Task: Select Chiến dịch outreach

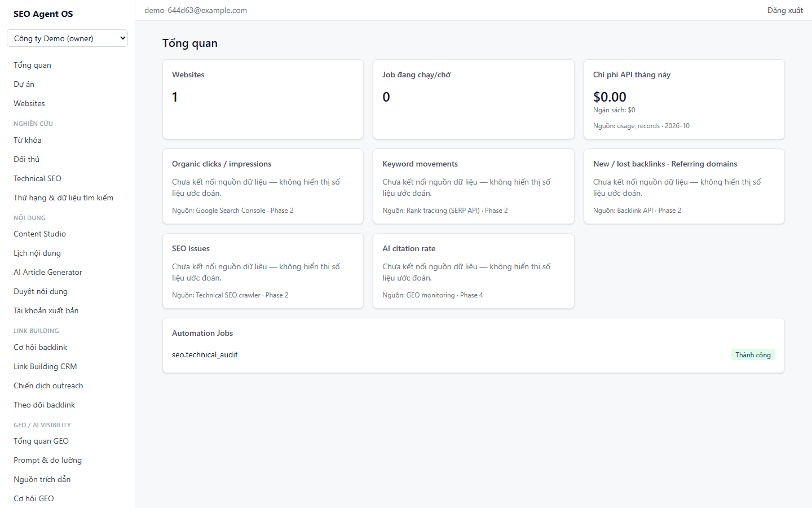Action: click(x=48, y=386)
